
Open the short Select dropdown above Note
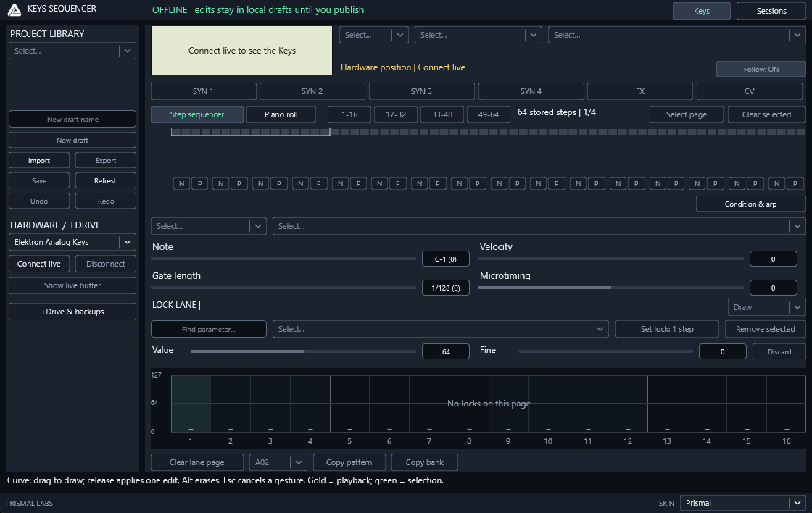click(x=209, y=226)
